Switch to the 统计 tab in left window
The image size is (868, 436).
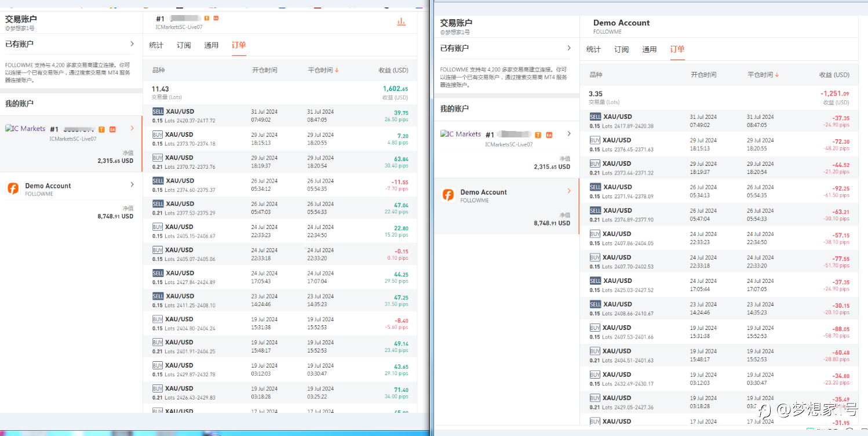pyautogui.click(x=156, y=45)
